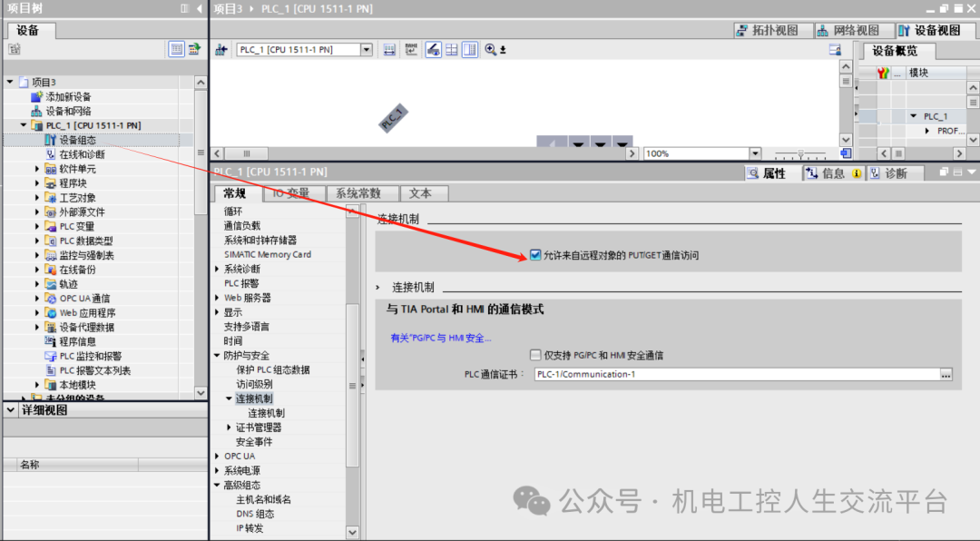Click the 添加新设备 icon

tap(37, 96)
